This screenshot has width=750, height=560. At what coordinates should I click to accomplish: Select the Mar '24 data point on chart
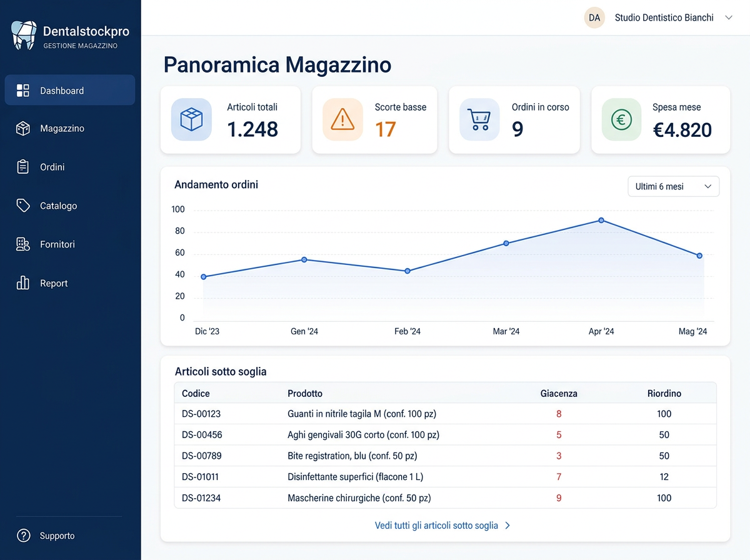click(x=506, y=243)
